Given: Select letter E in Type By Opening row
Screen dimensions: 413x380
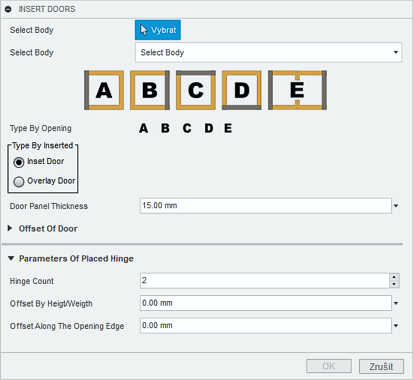Looking at the screenshot, I should (x=228, y=128).
